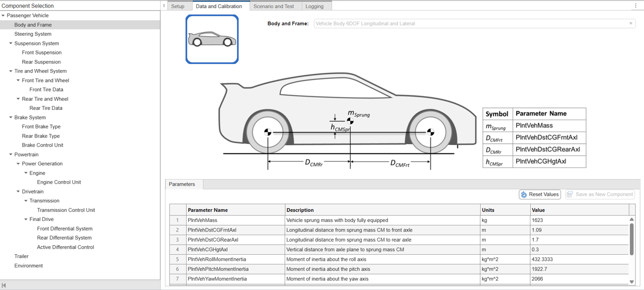Select Environment in component tree
This screenshot has width=644, height=290.
[x=29, y=266]
